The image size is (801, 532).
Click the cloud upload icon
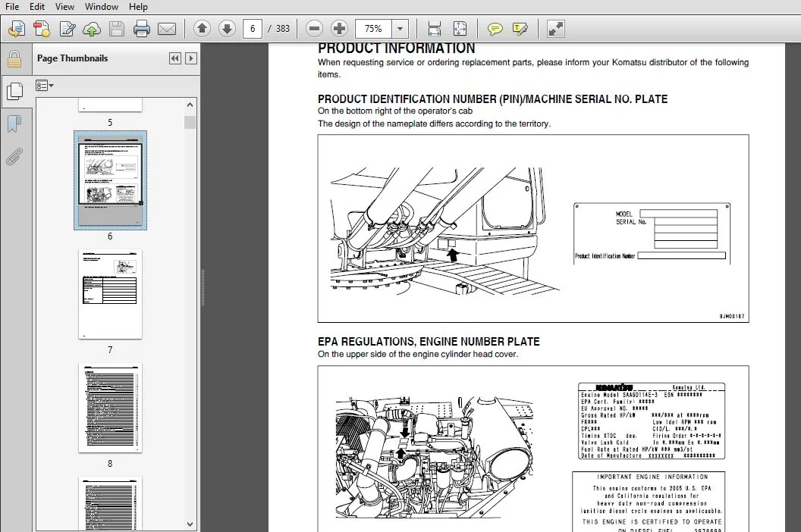pyautogui.click(x=92, y=29)
